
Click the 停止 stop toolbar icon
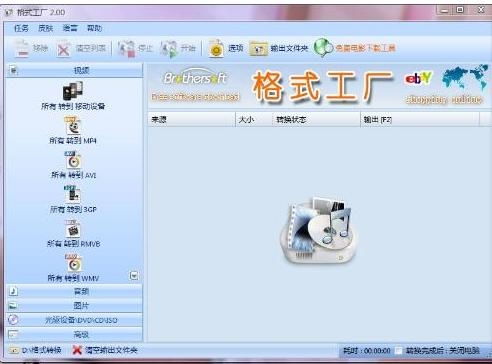(126, 49)
